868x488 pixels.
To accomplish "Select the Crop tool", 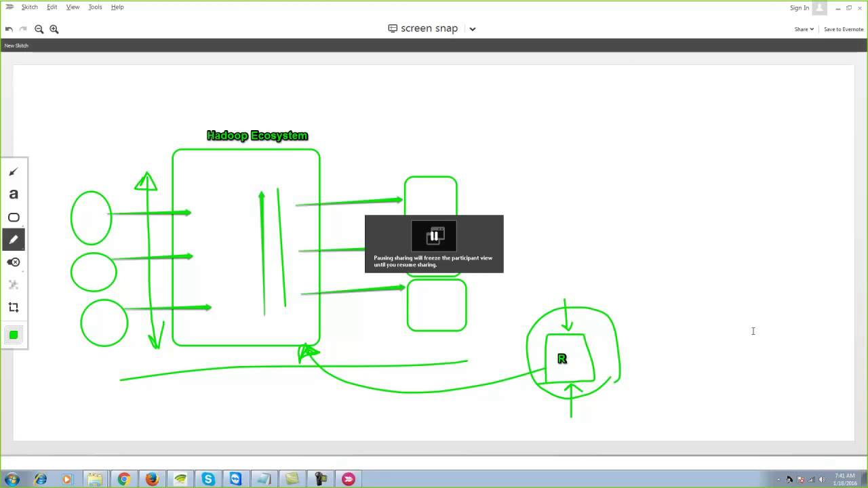I will click(x=13, y=307).
